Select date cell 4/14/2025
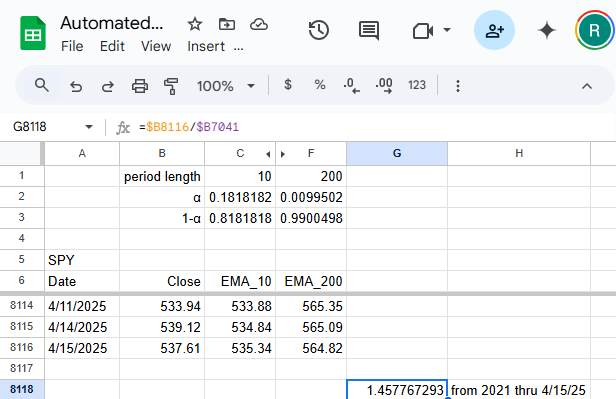616x399 pixels. pos(82,327)
